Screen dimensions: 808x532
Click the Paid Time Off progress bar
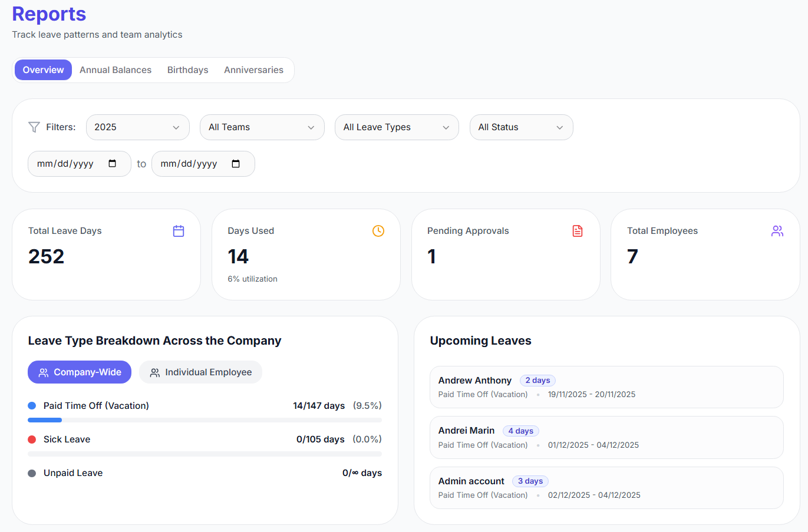point(205,420)
